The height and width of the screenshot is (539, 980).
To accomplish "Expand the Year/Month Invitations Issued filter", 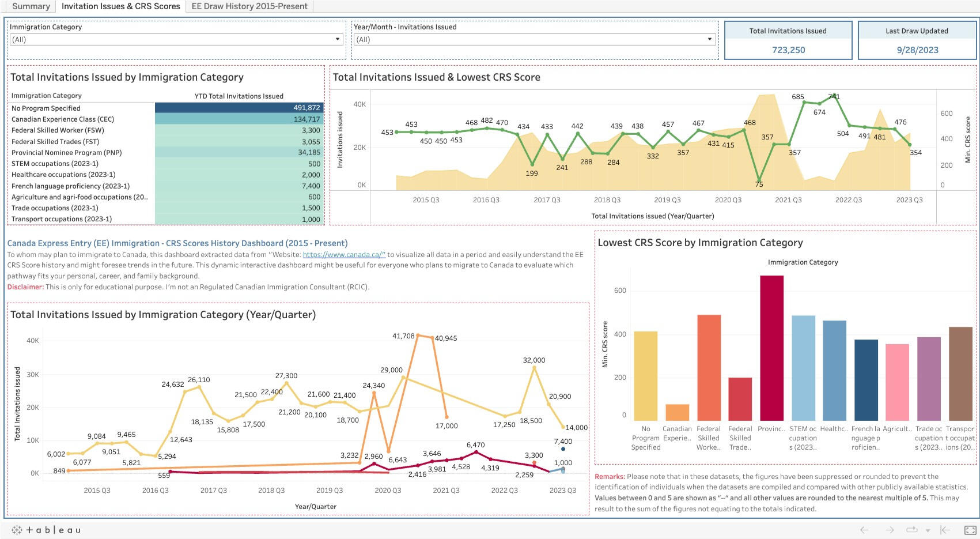I will 709,39.
